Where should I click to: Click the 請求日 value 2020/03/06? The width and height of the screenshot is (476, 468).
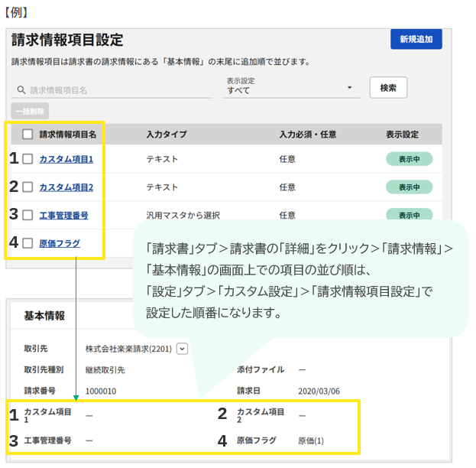319,391
